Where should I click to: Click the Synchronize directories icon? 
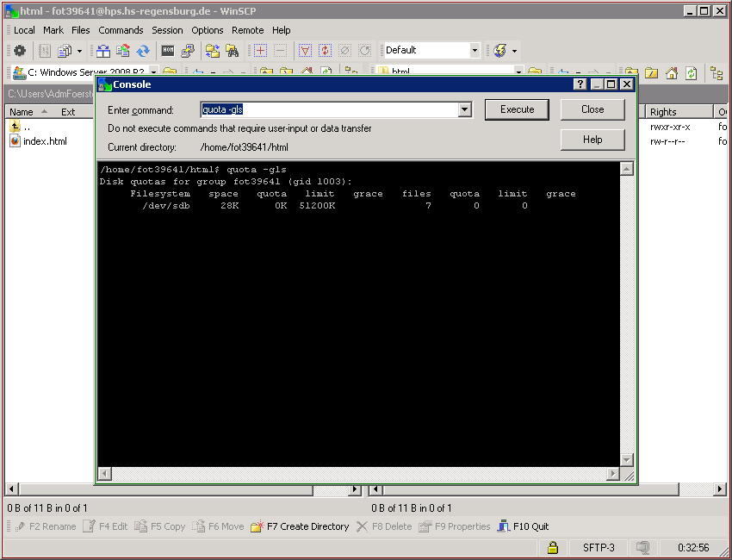point(123,51)
